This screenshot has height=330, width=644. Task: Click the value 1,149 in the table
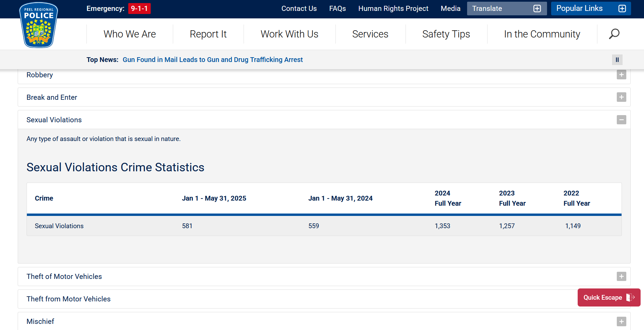click(x=573, y=226)
